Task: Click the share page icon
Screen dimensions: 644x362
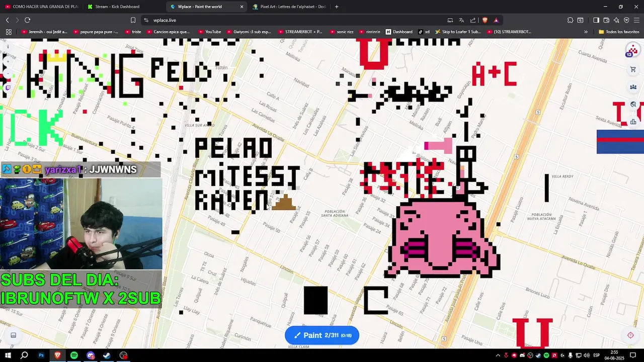Action: coord(473,20)
